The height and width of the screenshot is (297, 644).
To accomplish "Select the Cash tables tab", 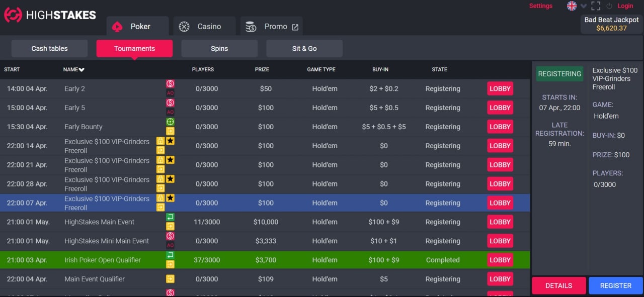I will 49,49.
